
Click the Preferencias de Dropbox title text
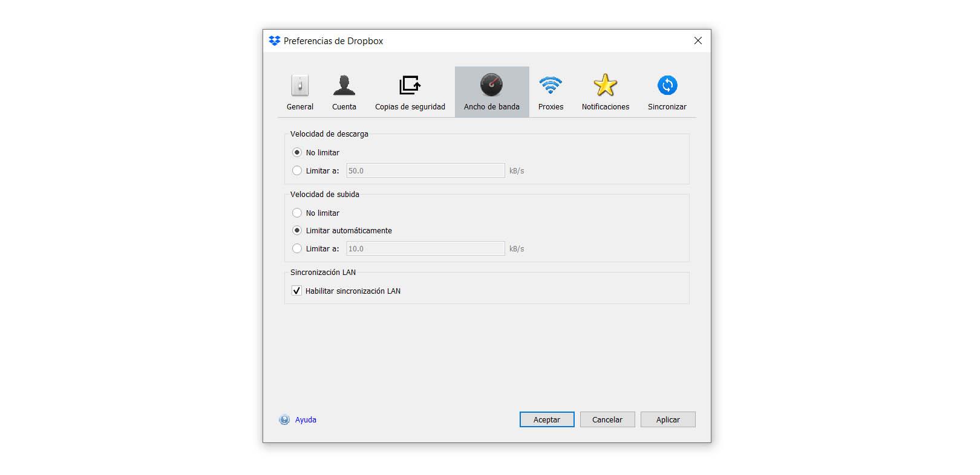333,41
